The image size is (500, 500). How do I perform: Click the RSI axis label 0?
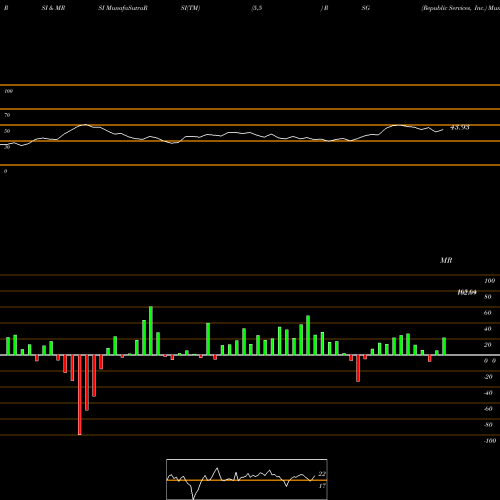click(x=5, y=171)
